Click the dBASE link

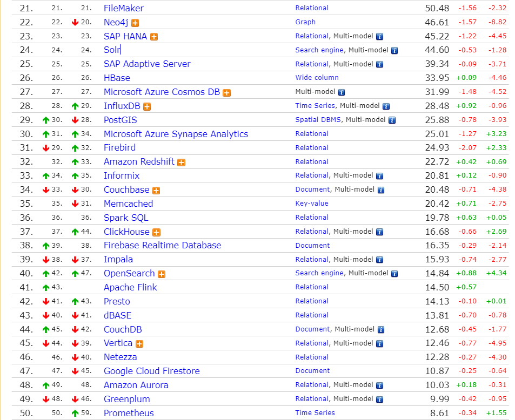click(x=118, y=316)
